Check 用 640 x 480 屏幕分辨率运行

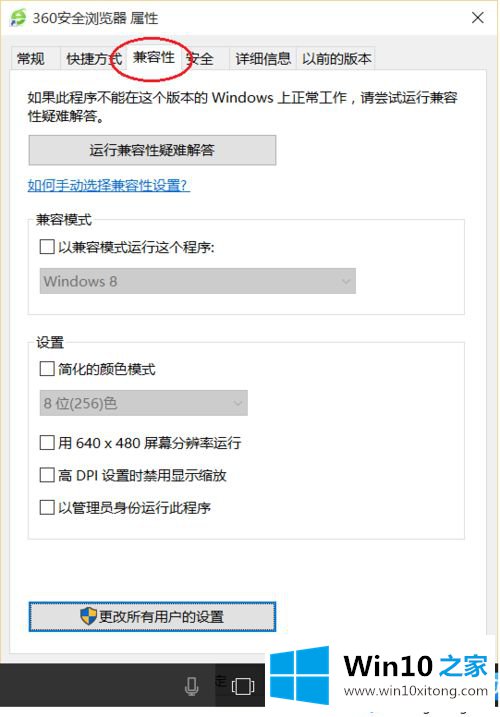pos(47,443)
